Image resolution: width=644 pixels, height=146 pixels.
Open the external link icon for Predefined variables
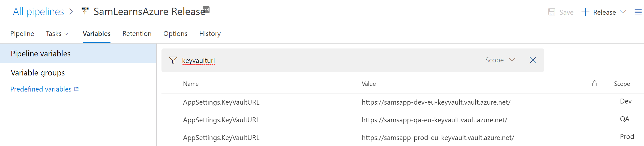[77, 89]
